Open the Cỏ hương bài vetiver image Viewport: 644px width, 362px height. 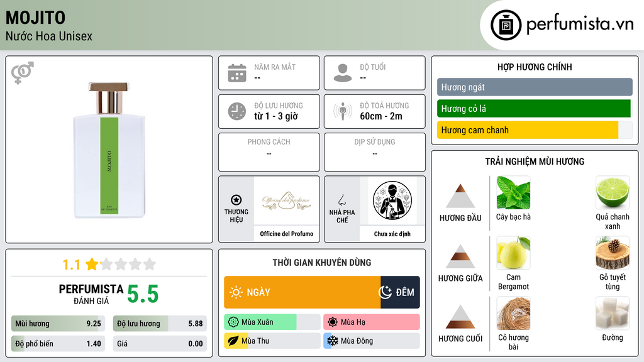pyautogui.click(x=513, y=314)
